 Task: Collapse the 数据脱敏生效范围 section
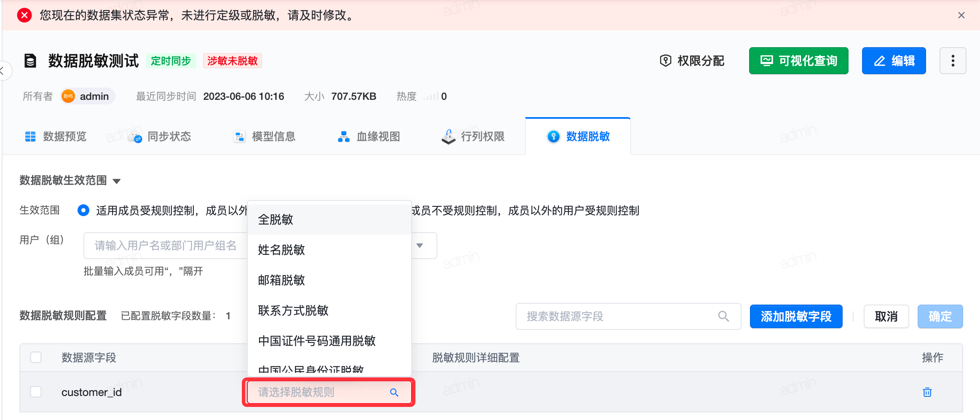(117, 181)
